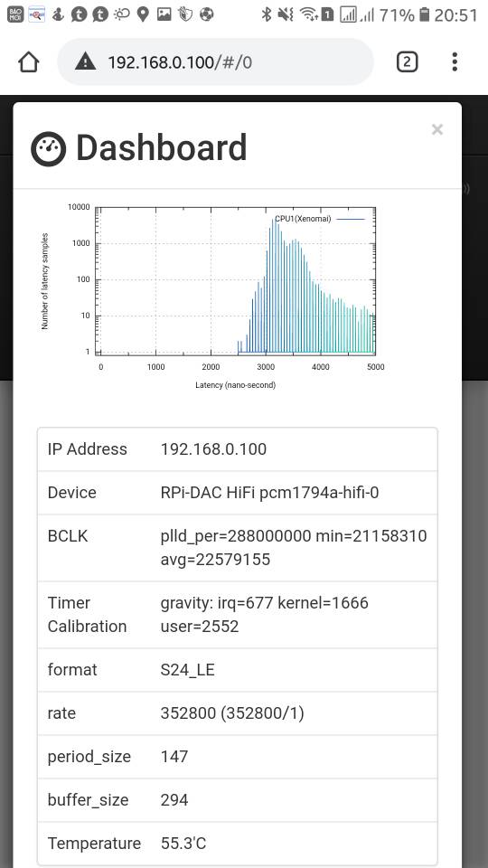This screenshot has width=488, height=868.
Task: Tap the location pin notification icon
Action: point(143,14)
